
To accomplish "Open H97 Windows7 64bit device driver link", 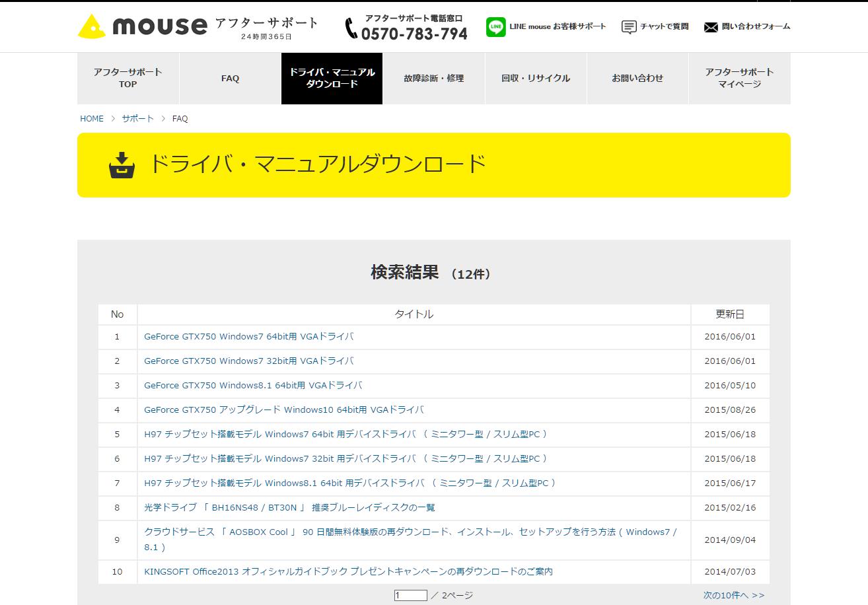I will [x=345, y=435].
